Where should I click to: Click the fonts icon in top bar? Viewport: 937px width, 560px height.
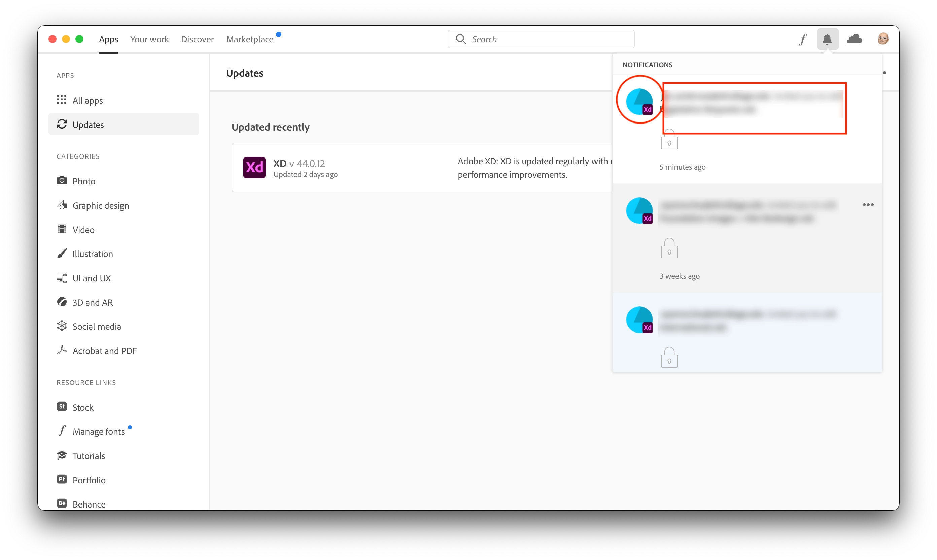[803, 39]
